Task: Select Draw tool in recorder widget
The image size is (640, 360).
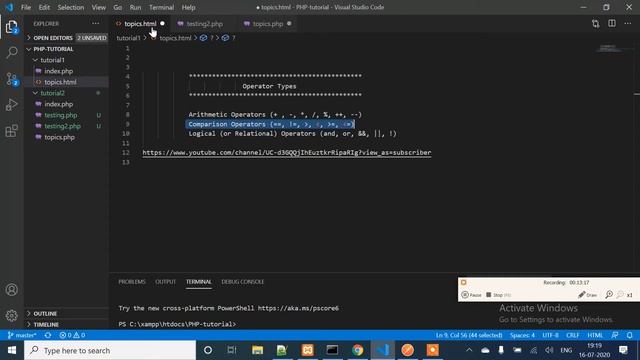Action: (x=588, y=295)
